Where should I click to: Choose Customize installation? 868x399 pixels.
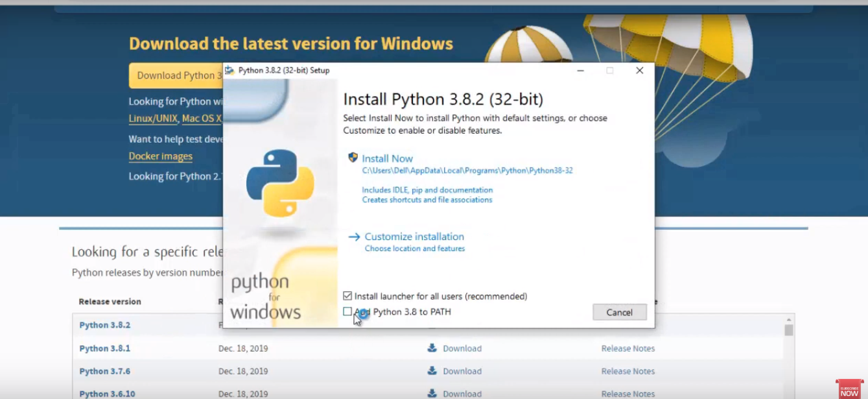(414, 236)
